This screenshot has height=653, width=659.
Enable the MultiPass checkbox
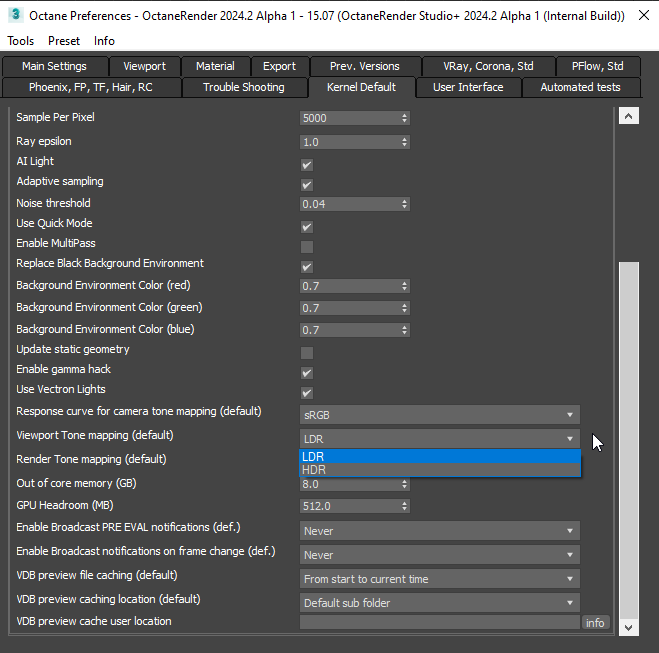coord(307,246)
